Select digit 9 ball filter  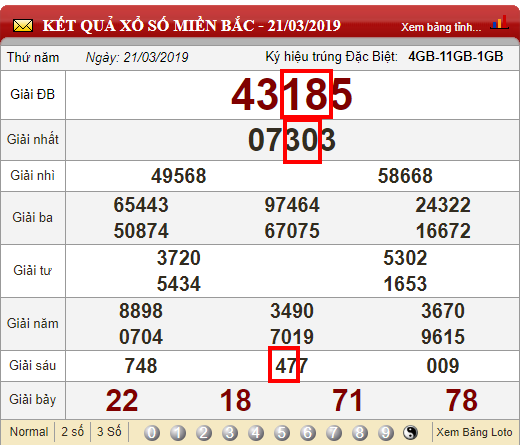(x=386, y=433)
